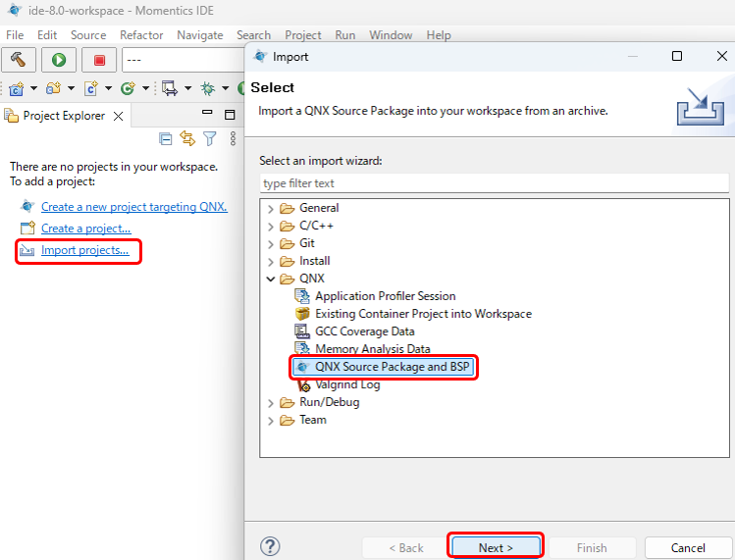
Task: Click the Debug bug icon
Action: 208,88
